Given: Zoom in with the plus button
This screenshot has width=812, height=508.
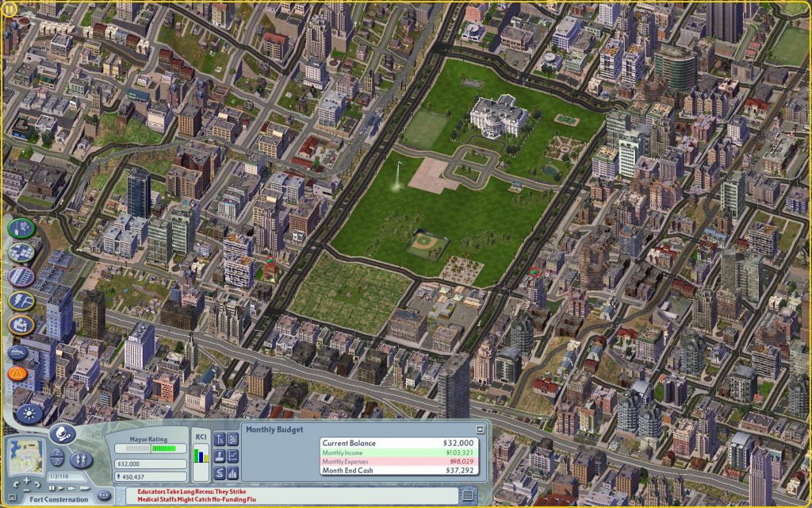Looking at the screenshot, I should click(x=26, y=480).
